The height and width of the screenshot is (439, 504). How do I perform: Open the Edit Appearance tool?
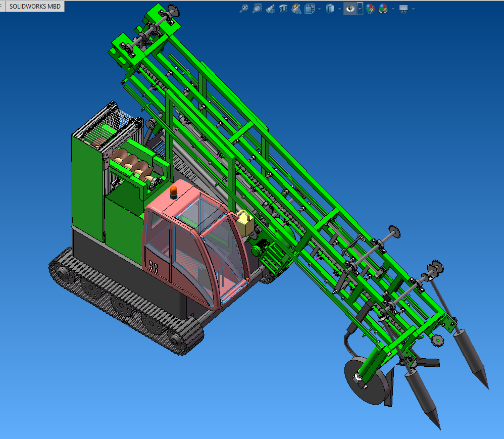(370, 9)
